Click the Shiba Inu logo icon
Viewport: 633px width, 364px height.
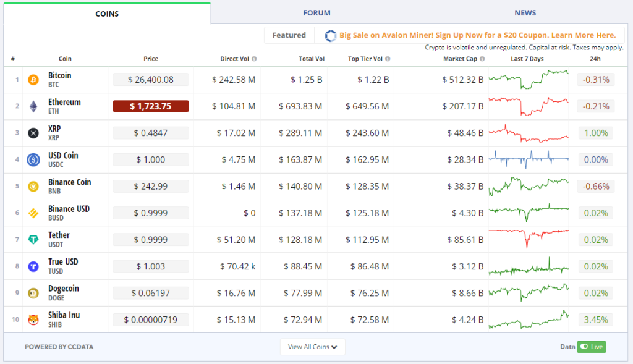coord(33,320)
